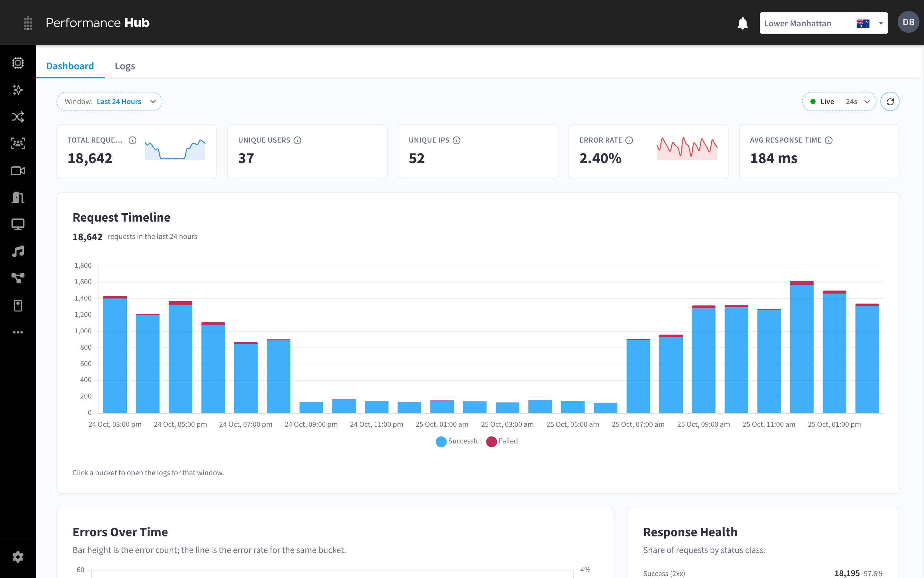Click the tallest request timeline bar
This screenshot has height=578, width=924.
point(802,347)
